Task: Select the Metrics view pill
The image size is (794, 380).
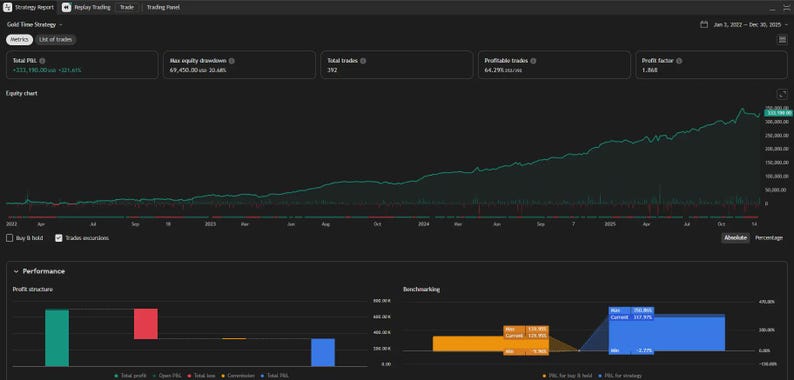Action: tap(20, 40)
